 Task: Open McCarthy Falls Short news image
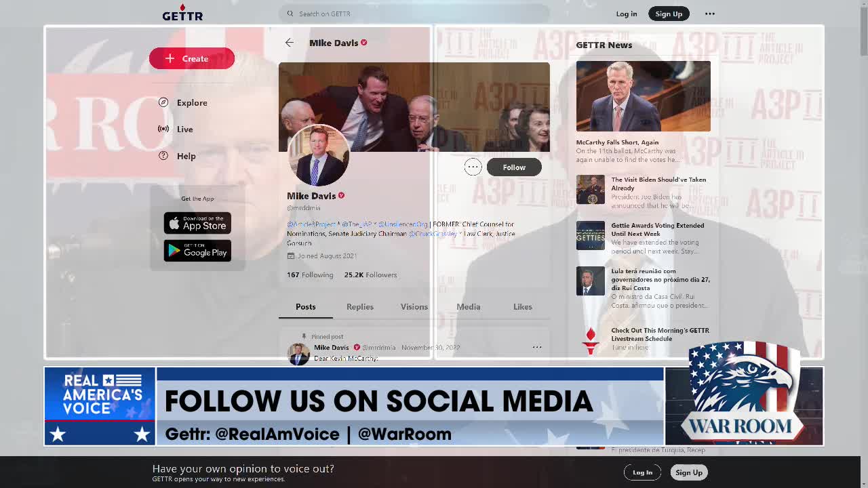click(644, 96)
